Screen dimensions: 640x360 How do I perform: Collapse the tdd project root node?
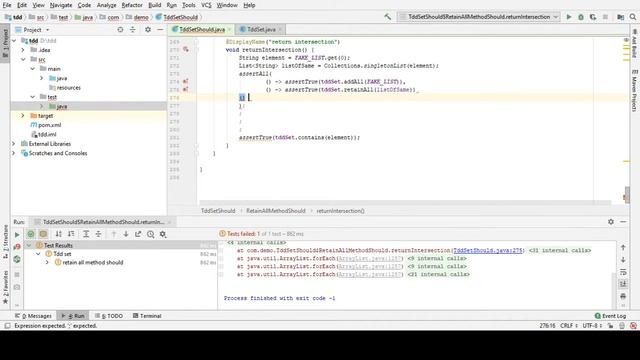[x=14, y=41]
